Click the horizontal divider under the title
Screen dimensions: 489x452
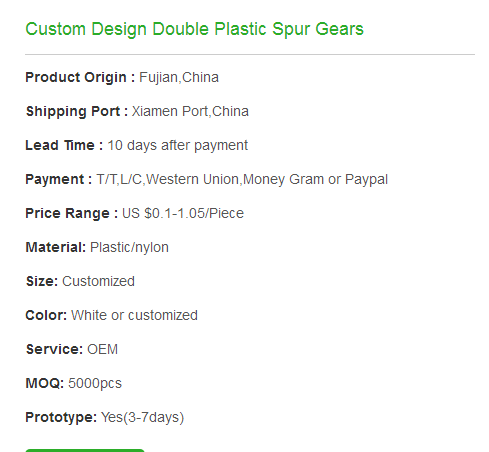(250, 54)
